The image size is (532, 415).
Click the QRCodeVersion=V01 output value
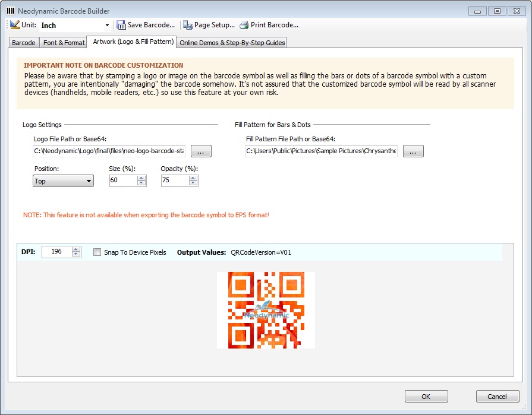[x=261, y=252]
